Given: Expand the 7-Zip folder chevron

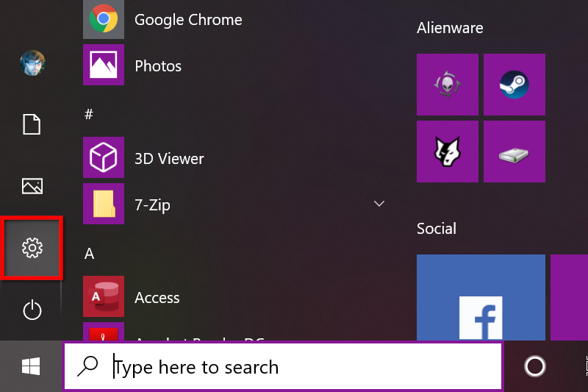Looking at the screenshot, I should coord(380,203).
